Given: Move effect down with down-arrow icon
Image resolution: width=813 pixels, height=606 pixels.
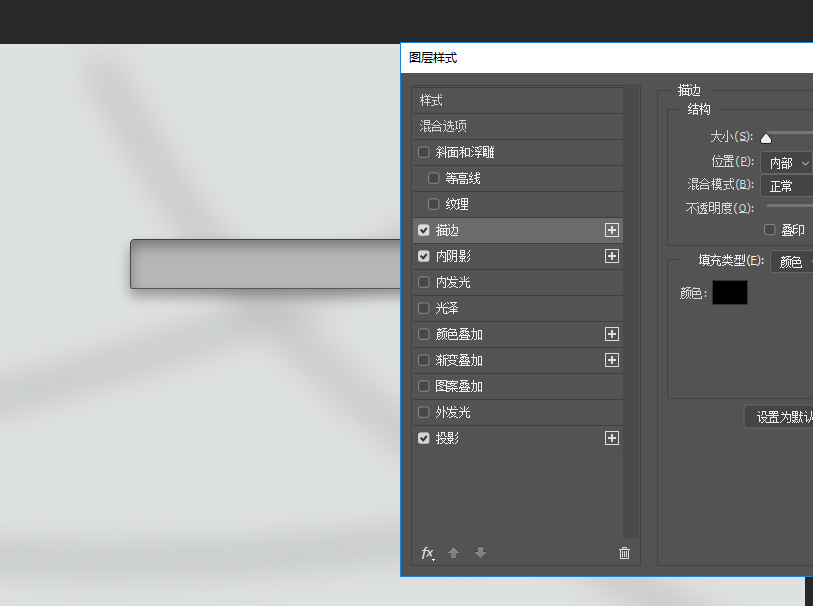Looking at the screenshot, I should coord(479,552).
